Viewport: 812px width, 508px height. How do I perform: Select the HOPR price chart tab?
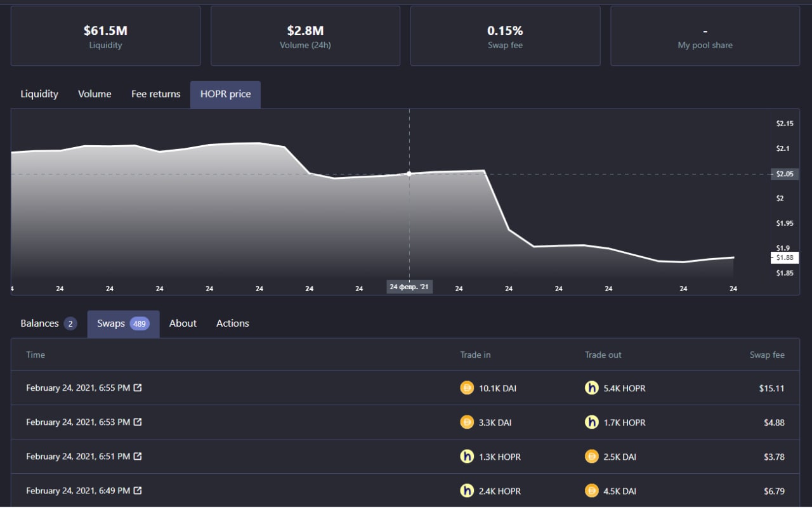225,94
